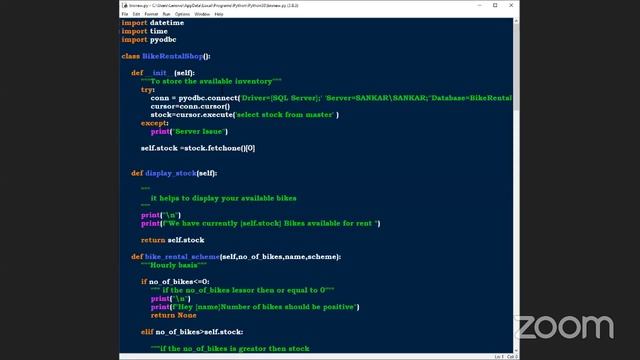
Task: Click the pyodbc.connect call line
Action: click(331, 98)
